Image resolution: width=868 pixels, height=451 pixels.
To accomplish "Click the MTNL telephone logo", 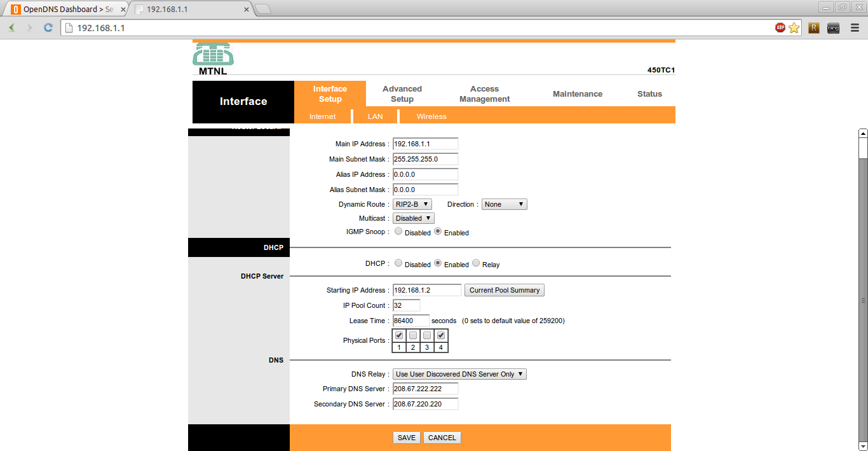I will tap(213, 55).
